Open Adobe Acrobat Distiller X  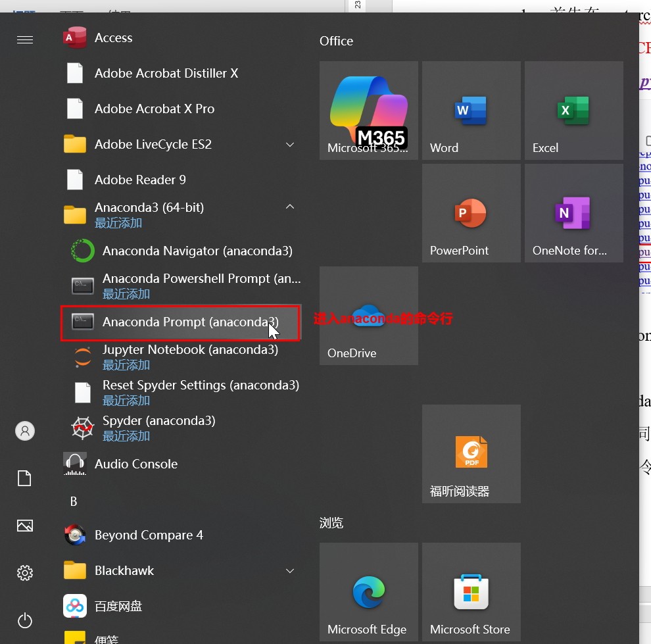(181, 73)
